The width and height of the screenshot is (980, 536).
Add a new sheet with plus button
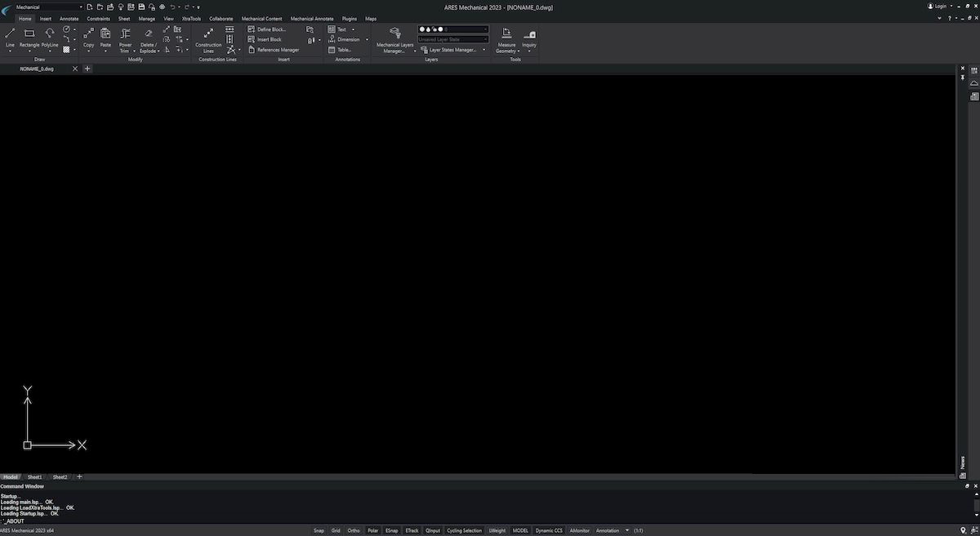coord(79,477)
